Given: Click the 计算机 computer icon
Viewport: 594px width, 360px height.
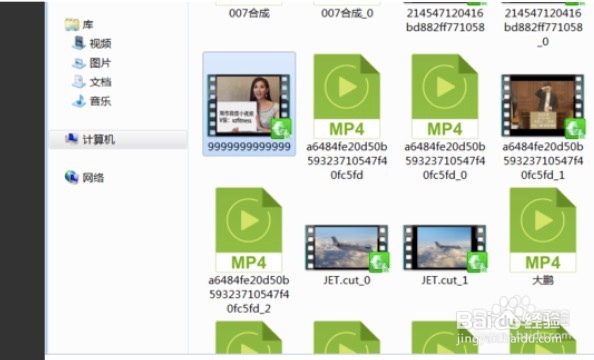Looking at the screenshot, I should coord(71,139).
